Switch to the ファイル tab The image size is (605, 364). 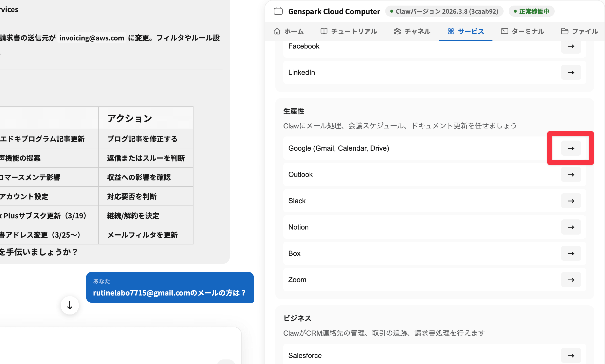pos(579,31)
